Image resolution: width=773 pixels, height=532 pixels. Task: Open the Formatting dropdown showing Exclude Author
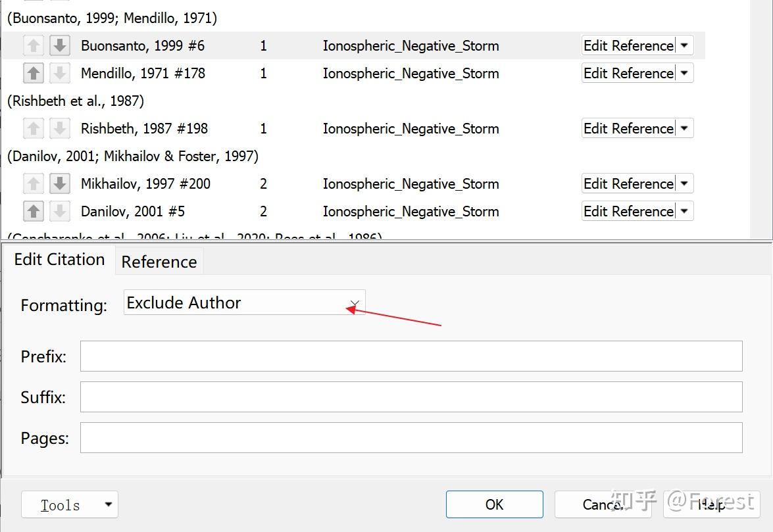pos(244,302)
